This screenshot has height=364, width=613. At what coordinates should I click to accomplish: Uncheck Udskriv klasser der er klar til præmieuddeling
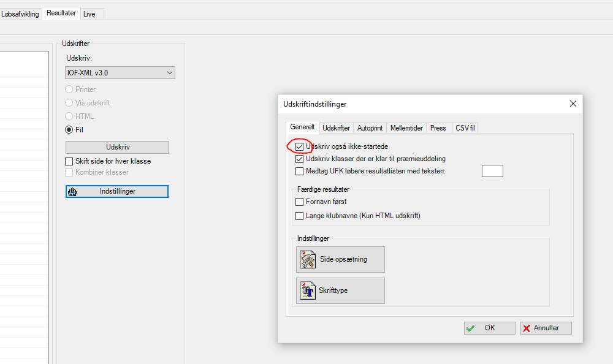click(x=300, y=159)
